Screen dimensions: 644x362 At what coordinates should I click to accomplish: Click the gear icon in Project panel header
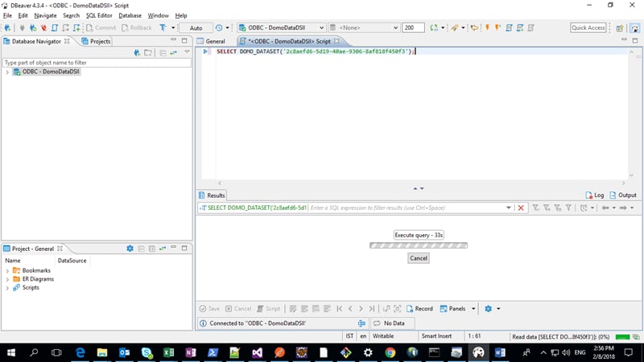click(130, 249)
